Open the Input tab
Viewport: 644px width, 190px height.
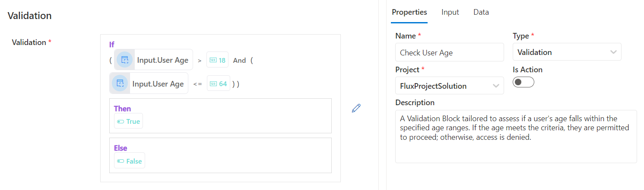point(450,12)
